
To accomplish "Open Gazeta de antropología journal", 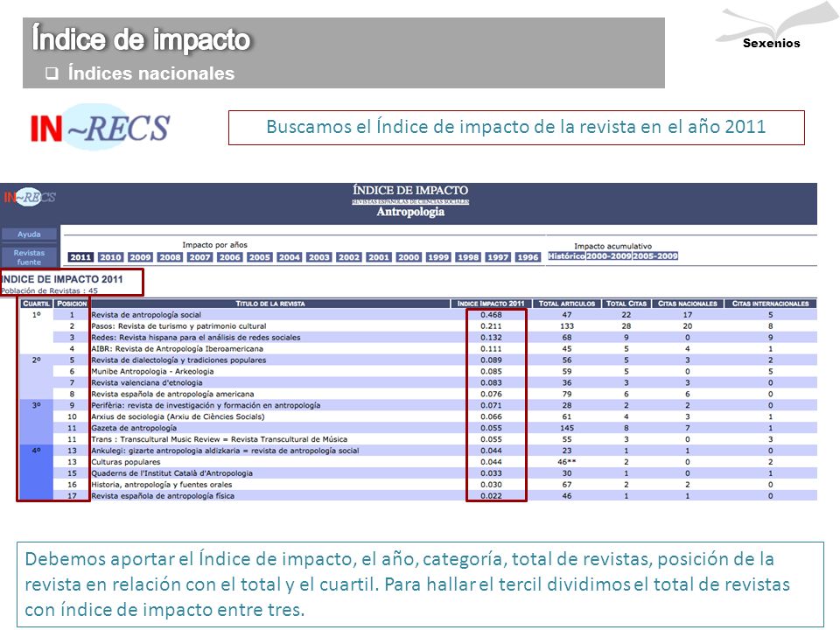I will click(x=134, y=428).
